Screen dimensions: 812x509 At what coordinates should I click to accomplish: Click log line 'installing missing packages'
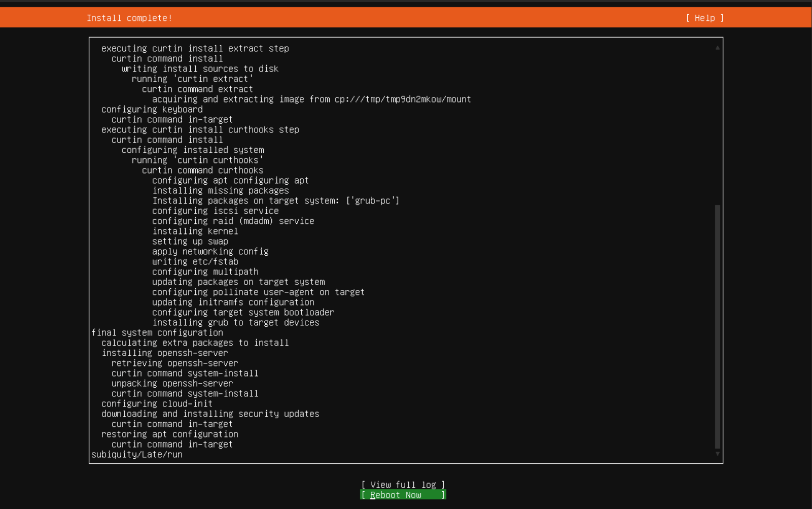click(221, 190)
